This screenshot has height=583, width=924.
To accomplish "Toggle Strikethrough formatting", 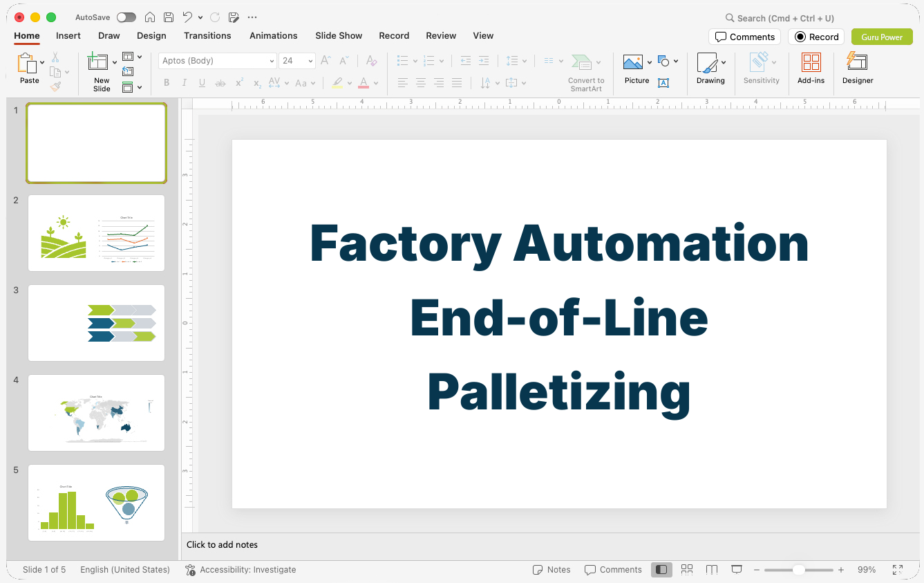I will click(x=220, y=83).
